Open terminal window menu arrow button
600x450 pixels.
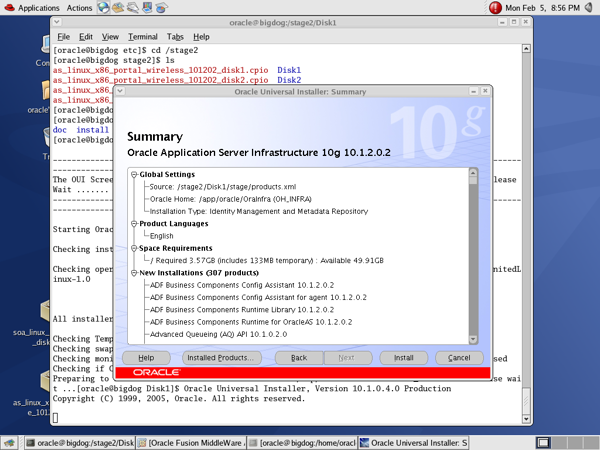(57, 22)
